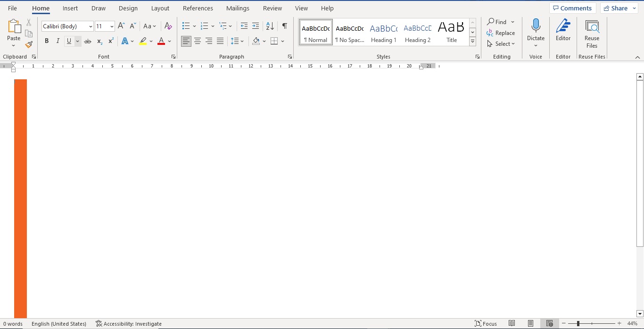Sort paragraphs with the A-Z icon

coord(270,26)
